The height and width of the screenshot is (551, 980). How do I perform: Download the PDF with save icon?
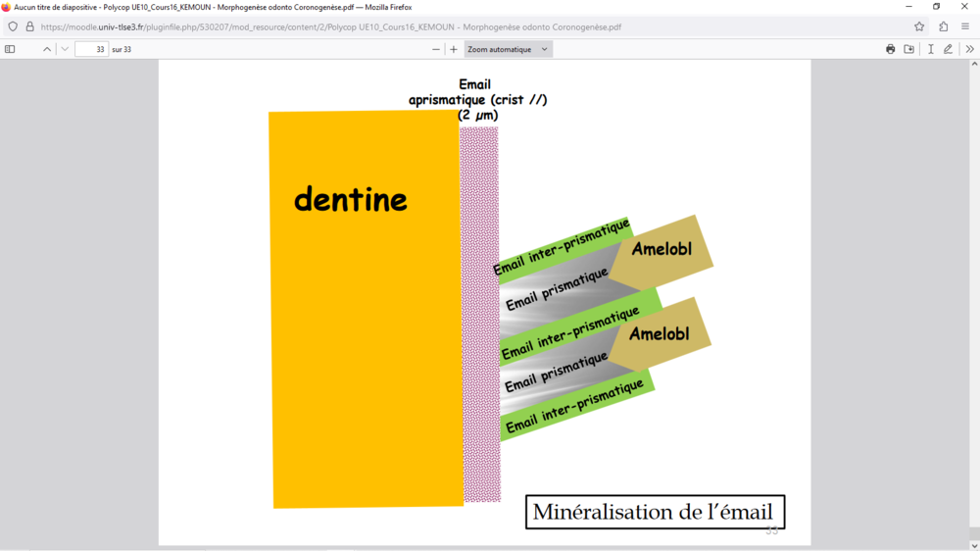click(909, 49)
